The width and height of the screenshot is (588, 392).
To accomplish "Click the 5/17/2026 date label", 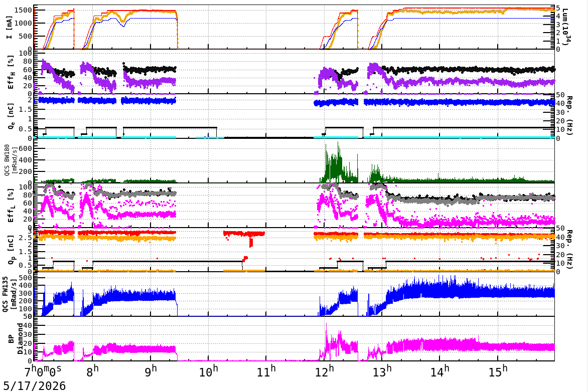I will (x=35, y=385).
